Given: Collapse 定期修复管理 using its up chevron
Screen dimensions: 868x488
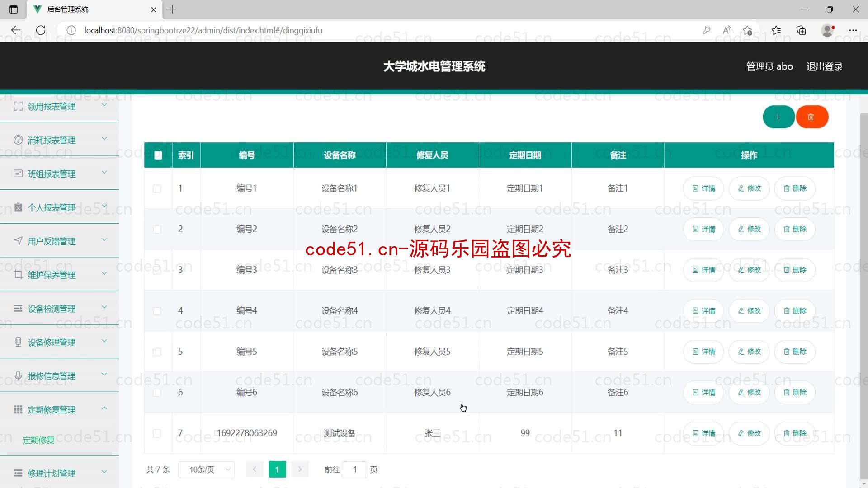Looking at the screenshot, I should pyautogui.click(x=104, y=408).
